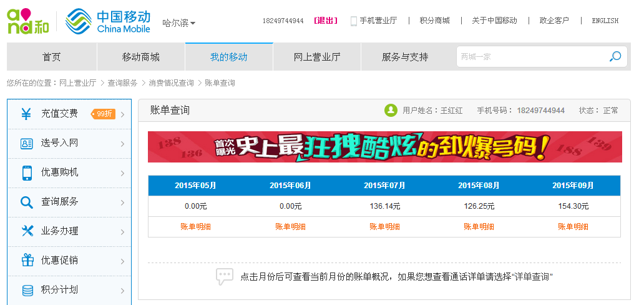Select the 2015年08月 month header
This screenshot has height=305, width=644.
(479, 186)
